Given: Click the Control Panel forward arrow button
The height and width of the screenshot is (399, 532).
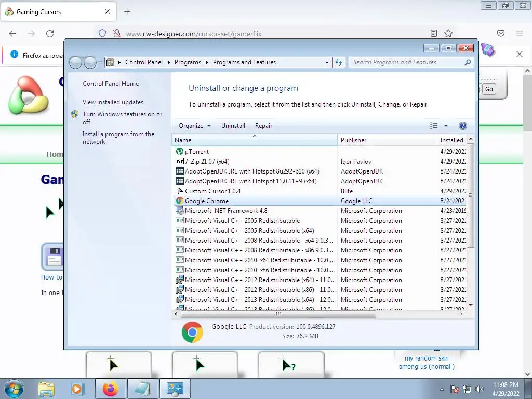Looking at the screenshot, I should point(90,62).
